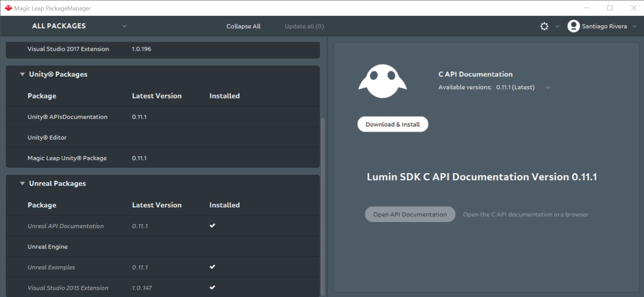This screenshot has width=644, height=297.
Task: Open the Available versions dropdown
Action: coord(548,87)
